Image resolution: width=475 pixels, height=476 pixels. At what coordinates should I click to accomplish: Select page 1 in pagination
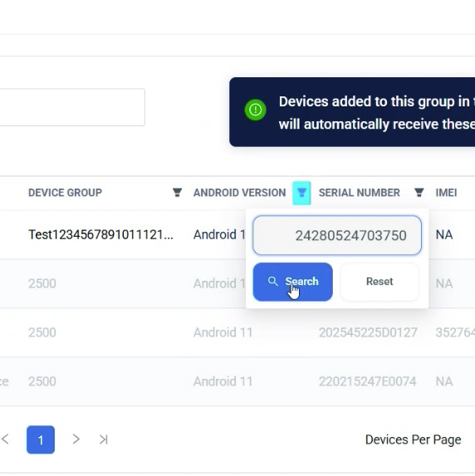tap(41, 439)
